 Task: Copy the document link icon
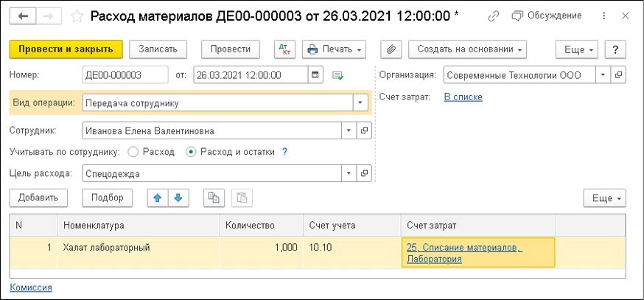[x=493, y=15]
